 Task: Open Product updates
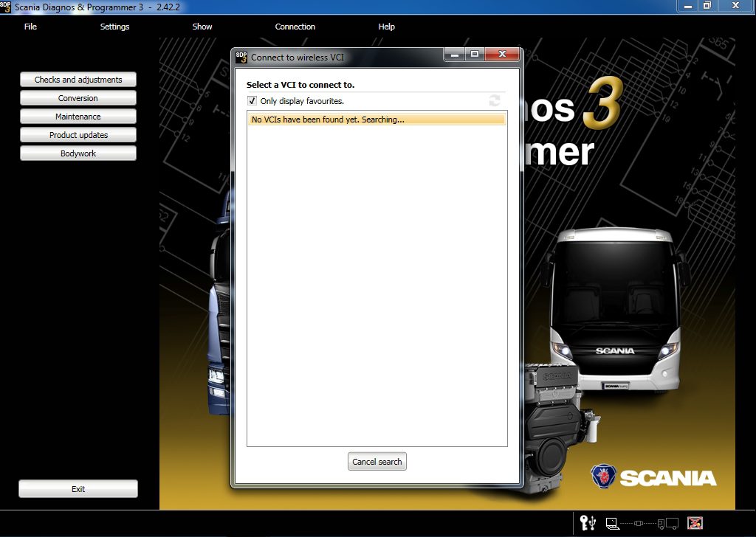(x=78, y=134)
